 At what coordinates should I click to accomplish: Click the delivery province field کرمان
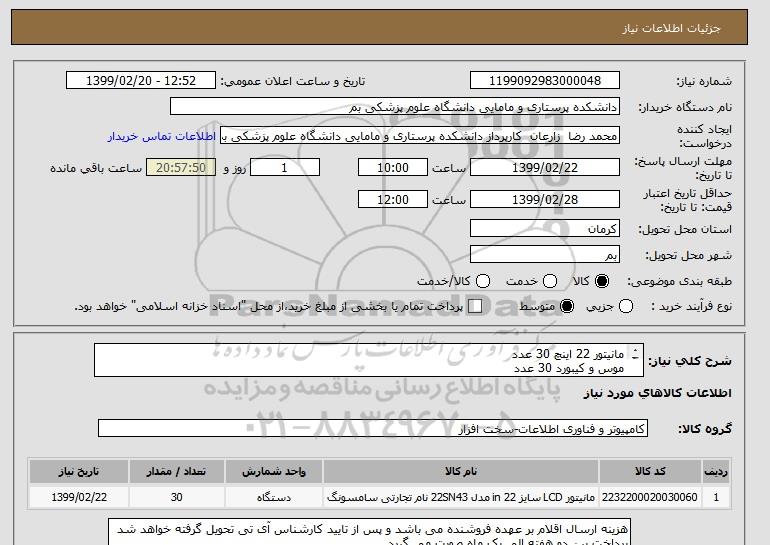tap(545, 229)
